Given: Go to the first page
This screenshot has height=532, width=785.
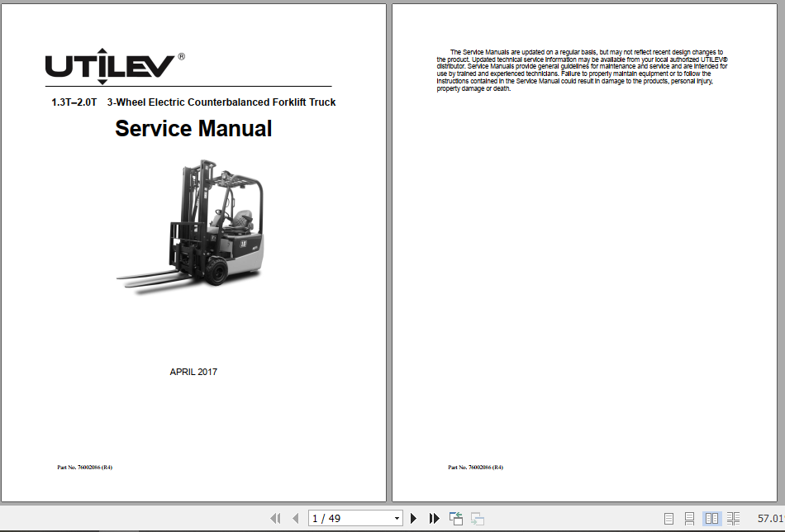Looking at the screenshot, I should click(x=275, y=519).
